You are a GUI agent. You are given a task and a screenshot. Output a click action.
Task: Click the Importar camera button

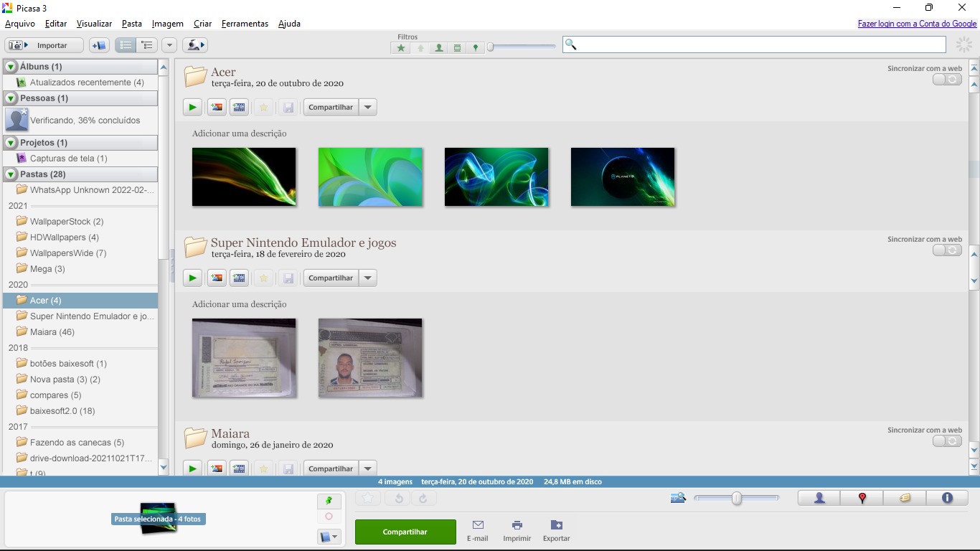click(44, 45)
